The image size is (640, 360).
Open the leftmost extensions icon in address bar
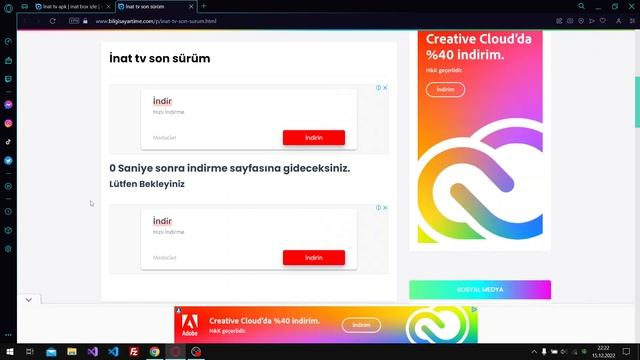559,21
